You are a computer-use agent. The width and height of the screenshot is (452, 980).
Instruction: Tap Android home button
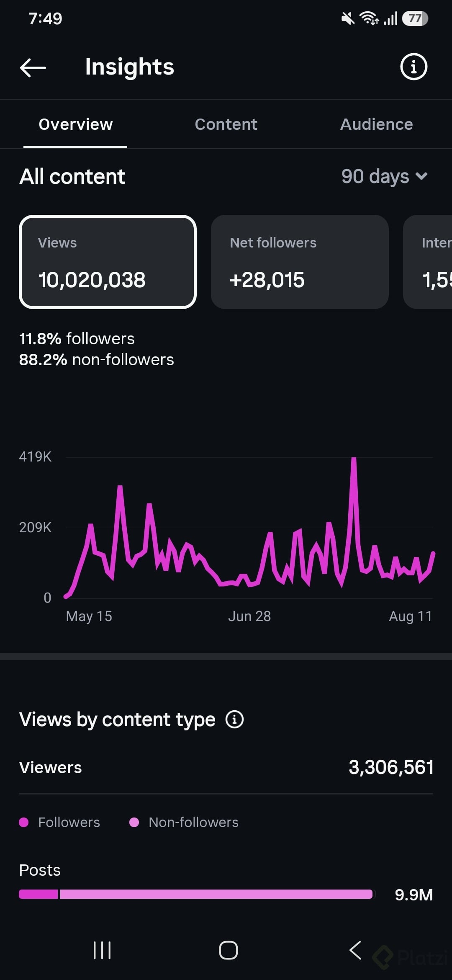[x=229, y=950]
